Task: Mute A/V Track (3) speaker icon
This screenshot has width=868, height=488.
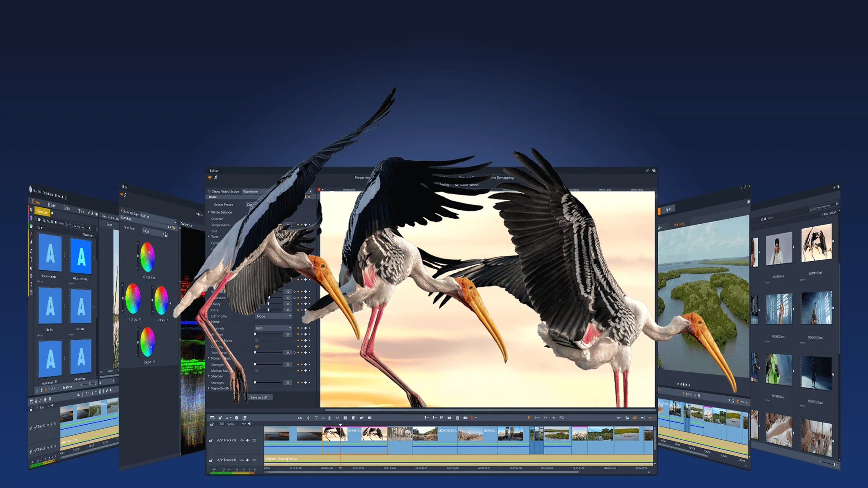Action: 248,460
